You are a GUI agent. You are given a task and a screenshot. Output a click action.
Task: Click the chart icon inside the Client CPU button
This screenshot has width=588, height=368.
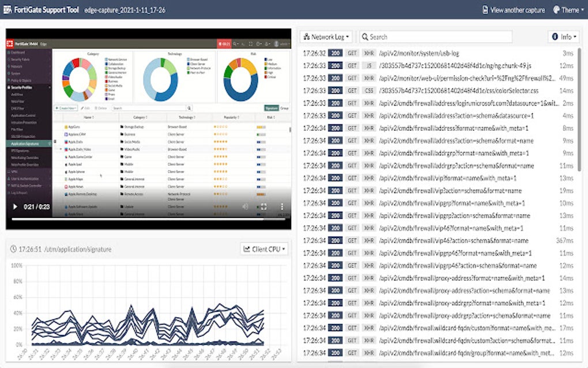(x=248, y=249)
